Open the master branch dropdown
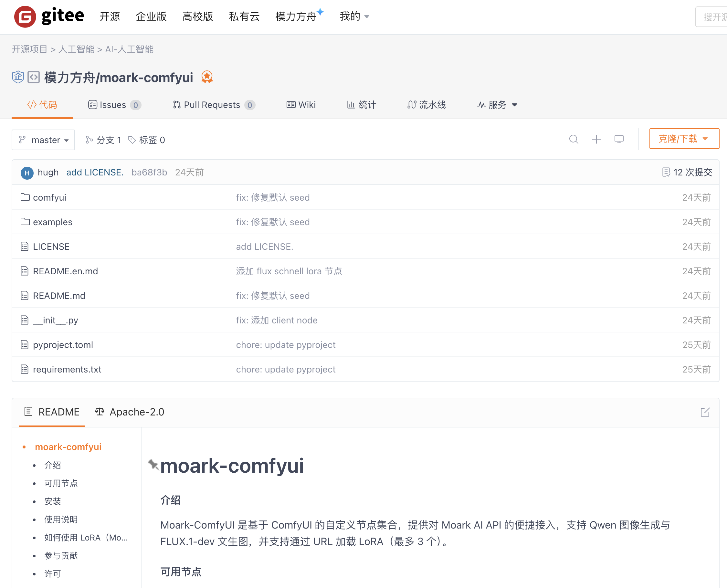This screenshot has width=727, height=588. [43, 140]
